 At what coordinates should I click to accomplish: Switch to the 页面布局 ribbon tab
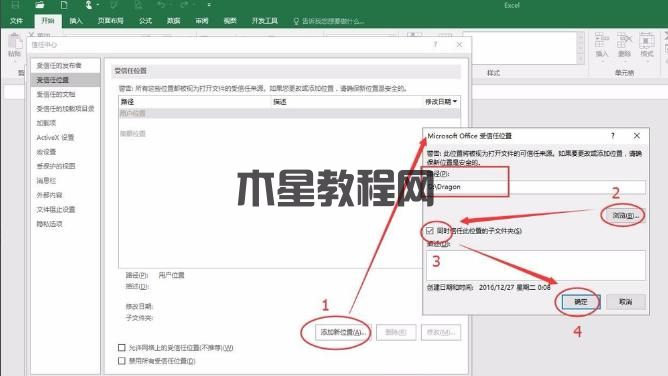(x=110, y=21)
